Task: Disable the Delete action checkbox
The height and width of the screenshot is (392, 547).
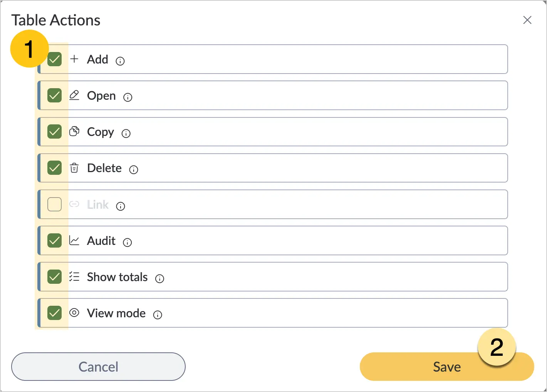Action: (54, 168)
